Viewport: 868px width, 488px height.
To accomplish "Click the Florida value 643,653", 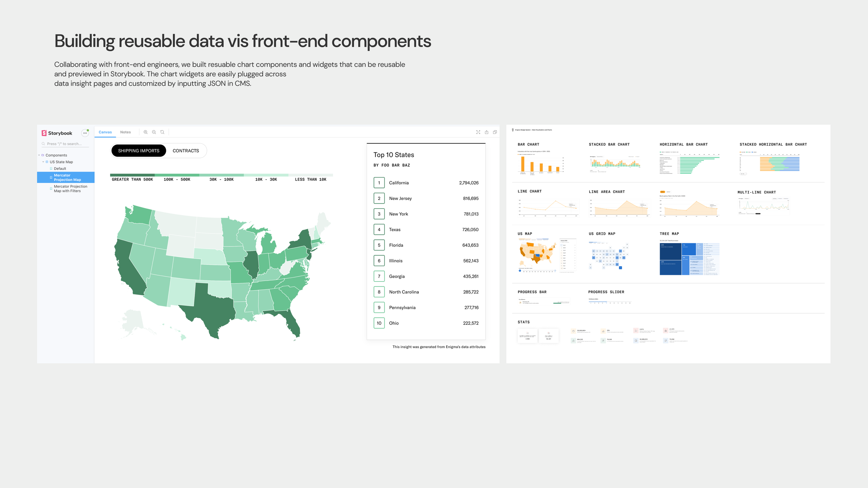I will click(470, 245).
